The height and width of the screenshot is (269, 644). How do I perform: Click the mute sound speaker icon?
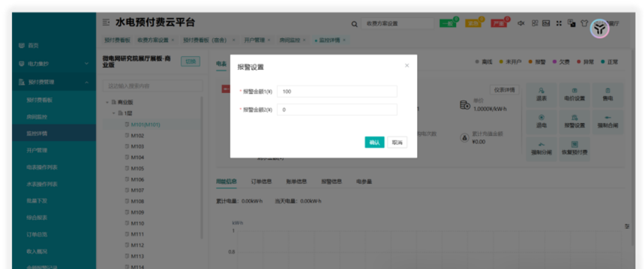(x=521, y=23)
